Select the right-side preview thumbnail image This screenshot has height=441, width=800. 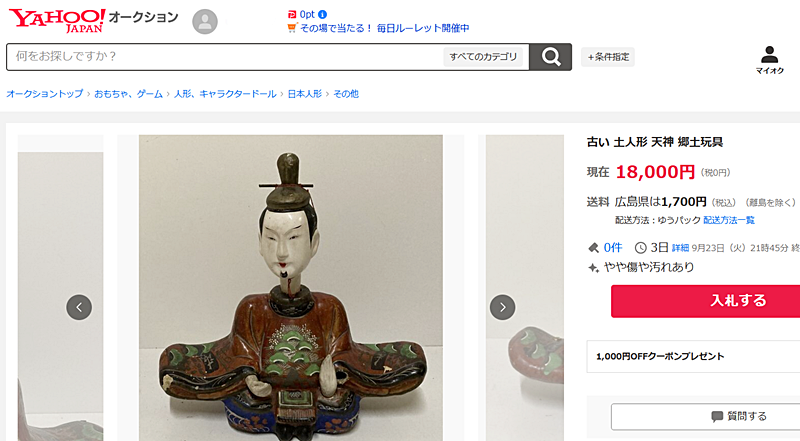(524, 287)
